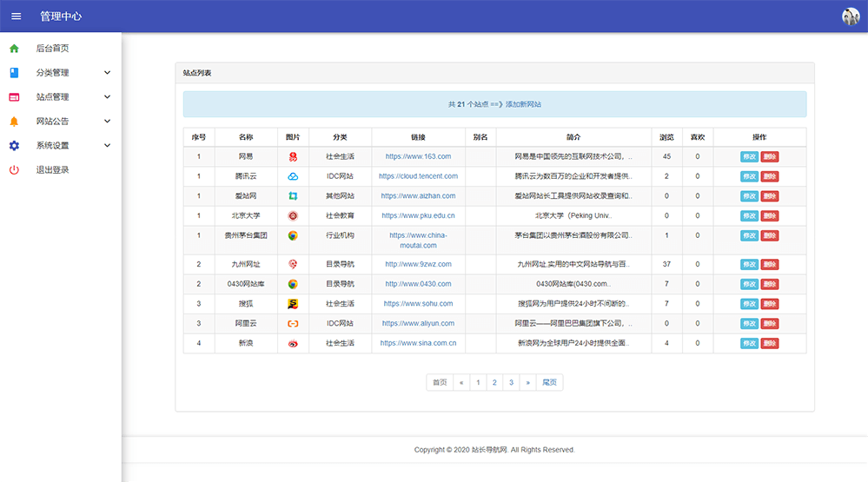Go to 首页 first page
The image size is (868, 482).
[x=440, y=382]
